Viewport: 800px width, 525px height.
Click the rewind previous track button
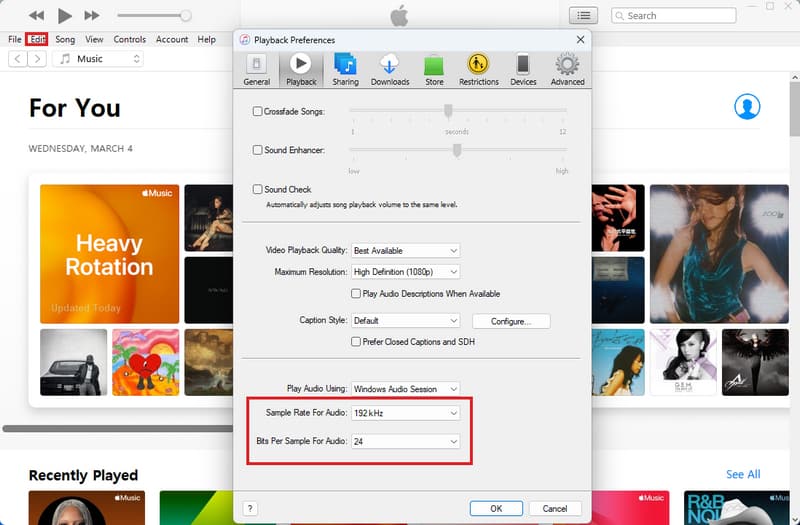(36, 15)
